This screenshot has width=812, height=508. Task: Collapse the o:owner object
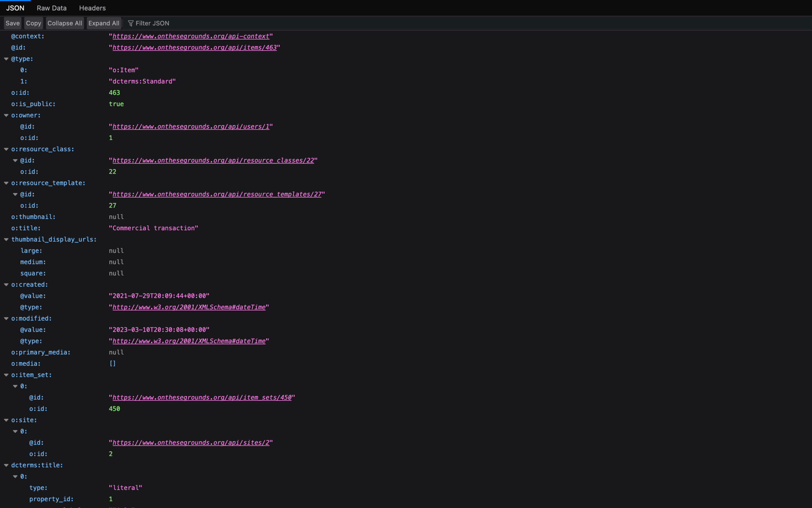(x=6, y=115)
